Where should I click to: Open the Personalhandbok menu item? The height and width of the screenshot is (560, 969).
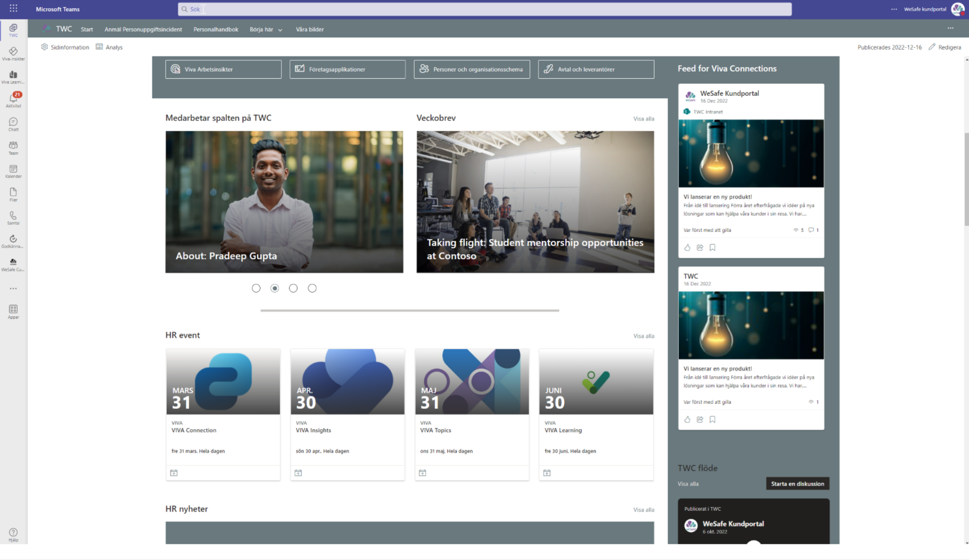point(215,29)
